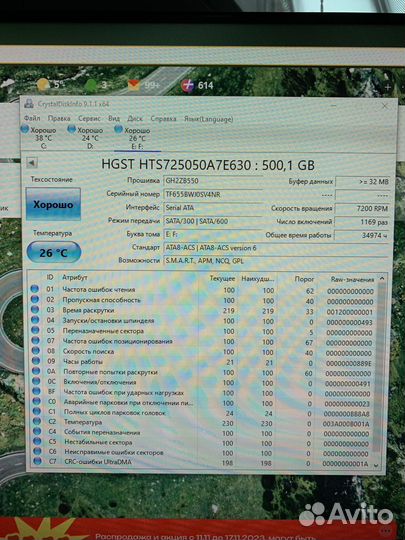
Task: Click the rotation speed value 7200 RPM
Action: click(x=363, y=208)
